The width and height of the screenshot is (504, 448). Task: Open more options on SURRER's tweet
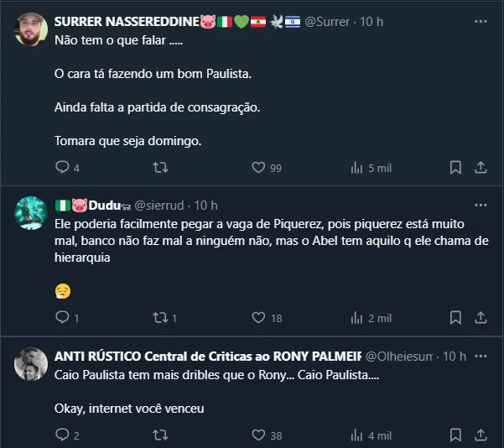tap(481, 20)
